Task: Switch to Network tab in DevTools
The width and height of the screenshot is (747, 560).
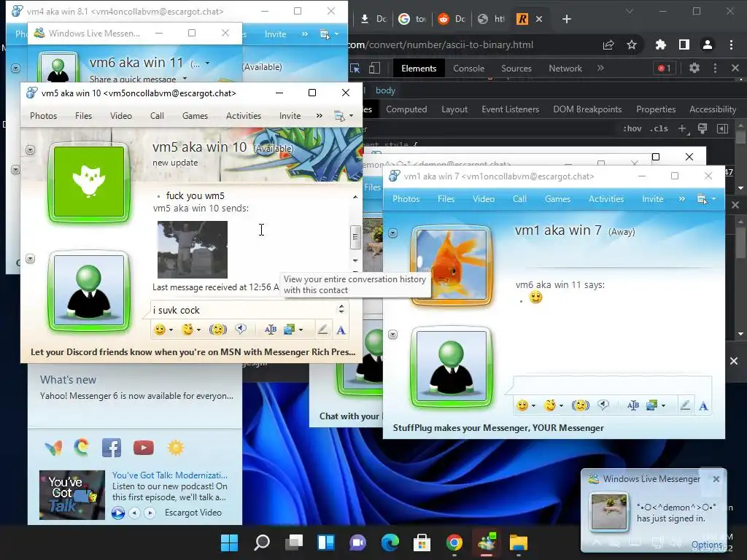Action: (565, 68)
